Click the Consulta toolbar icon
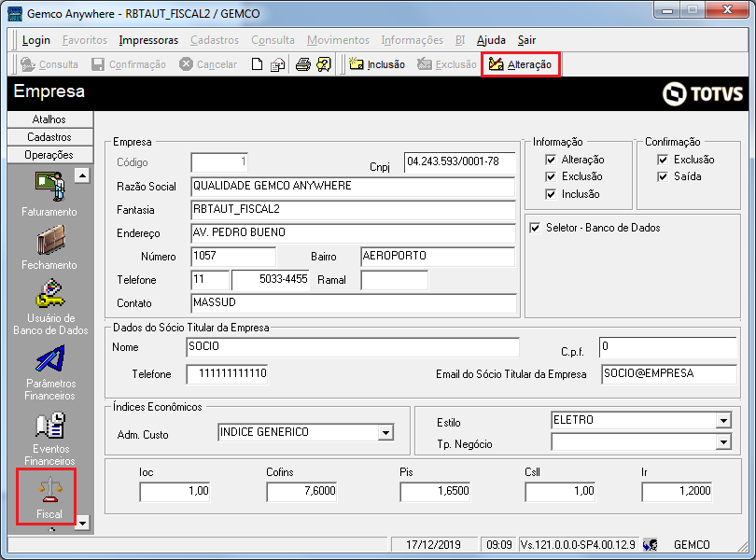Viewport: 756px width, 560px height. [x=28, y=64]
